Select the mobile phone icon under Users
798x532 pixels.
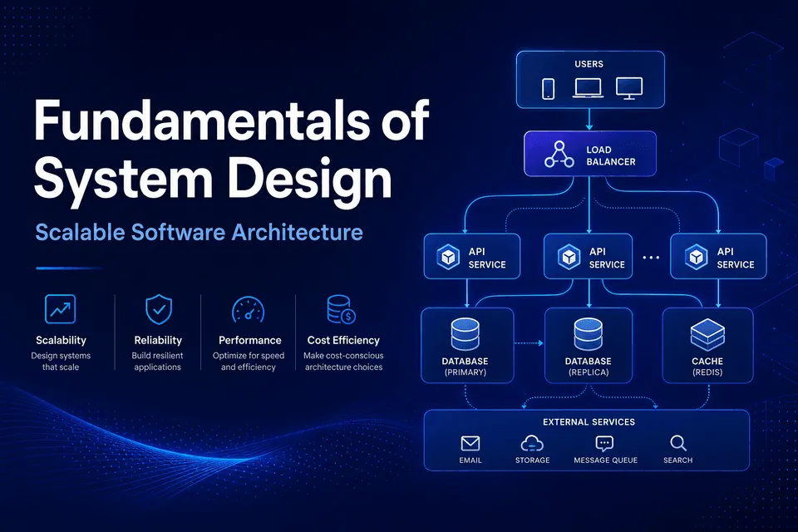click(x=548, y=89)
